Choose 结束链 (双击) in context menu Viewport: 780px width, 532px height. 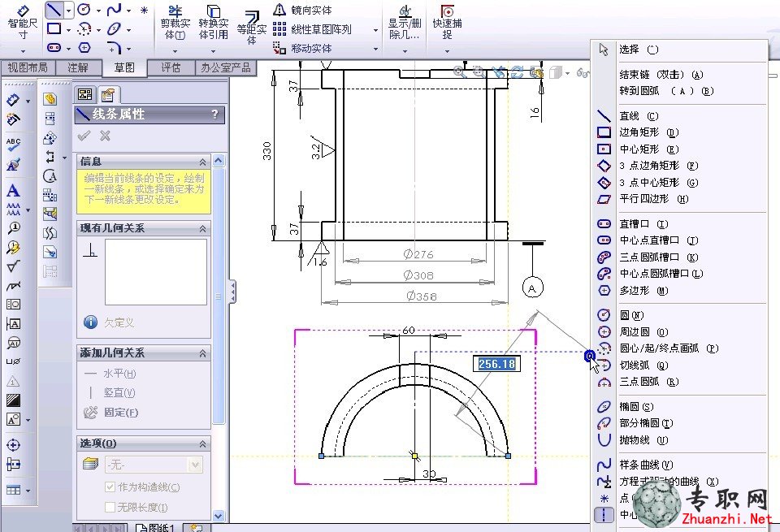tap(678, 75)
